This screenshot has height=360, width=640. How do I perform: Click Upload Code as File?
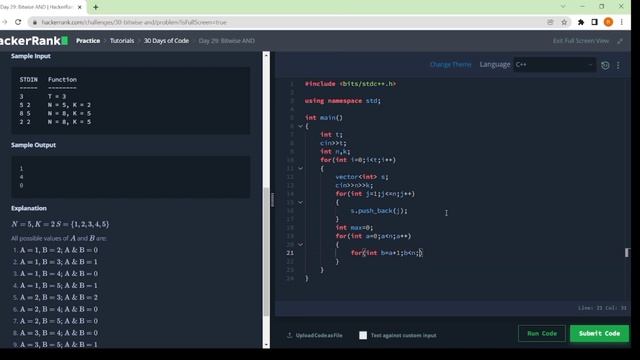tap(315, 336)
